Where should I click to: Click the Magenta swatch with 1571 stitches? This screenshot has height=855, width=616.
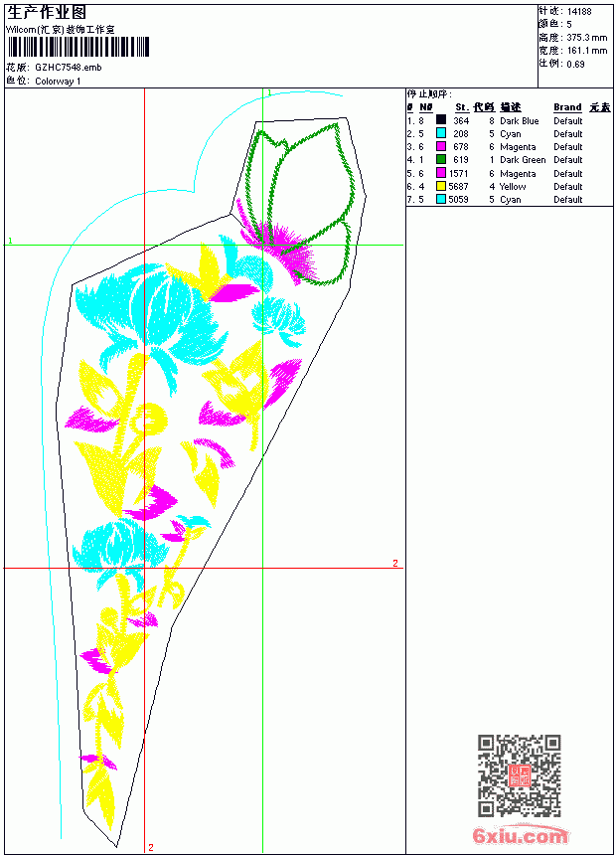[x=441, y=173]
